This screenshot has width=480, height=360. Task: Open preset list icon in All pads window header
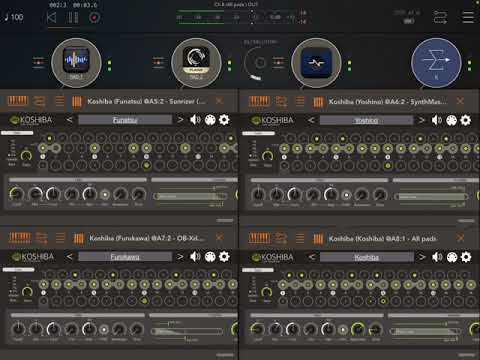point(300,238)
